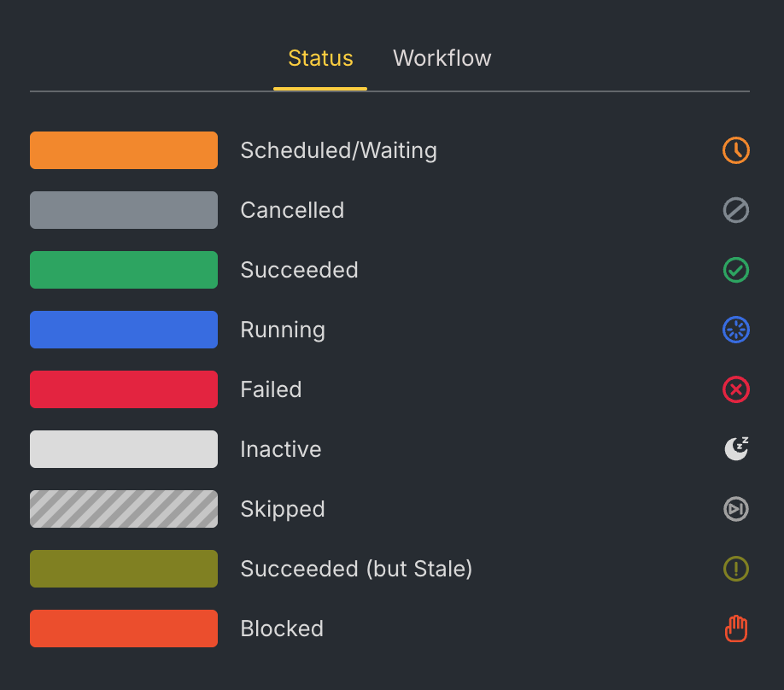Select the olive Stale exclamation icon

(x=735, y=569)
